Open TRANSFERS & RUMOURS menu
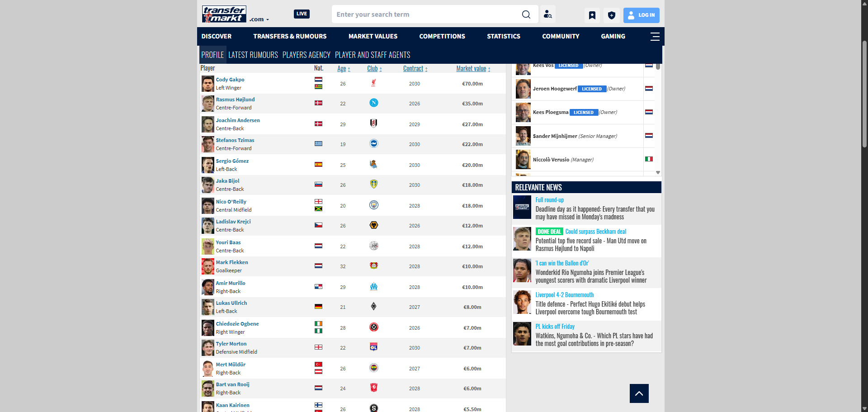868x412 pixels. click(x=290, y=36)
